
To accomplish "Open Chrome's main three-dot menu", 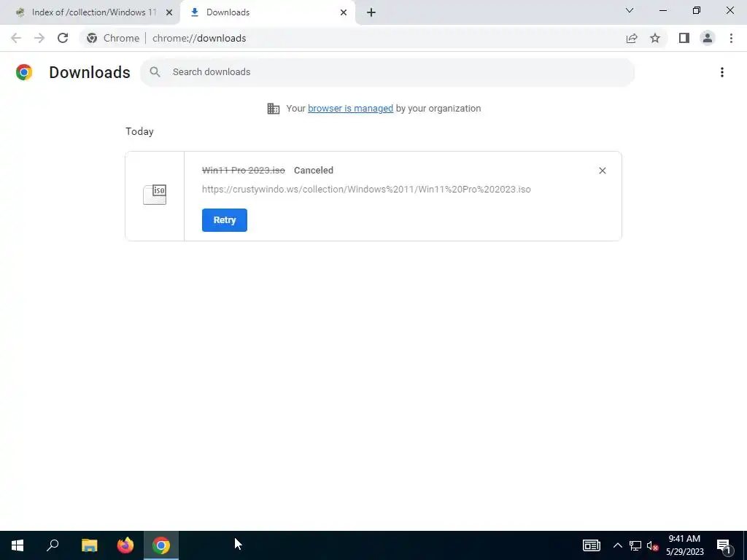I will tap(731, 38).
